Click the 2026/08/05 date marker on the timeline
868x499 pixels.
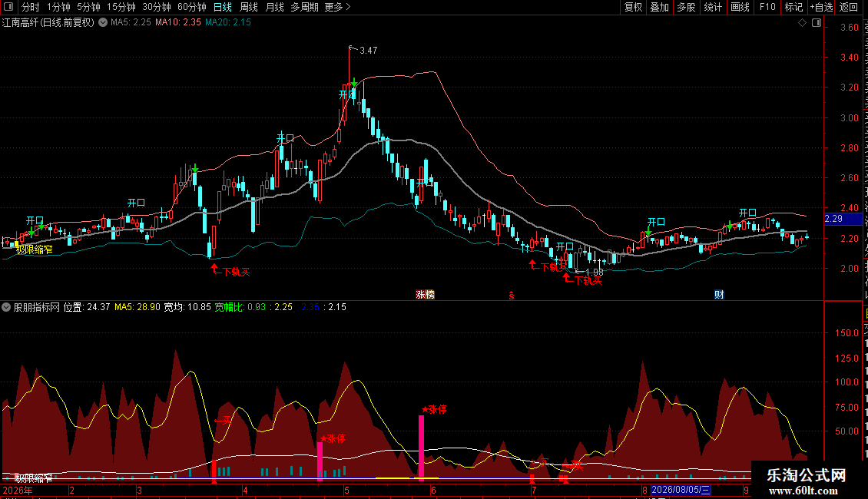pos(681,490)
